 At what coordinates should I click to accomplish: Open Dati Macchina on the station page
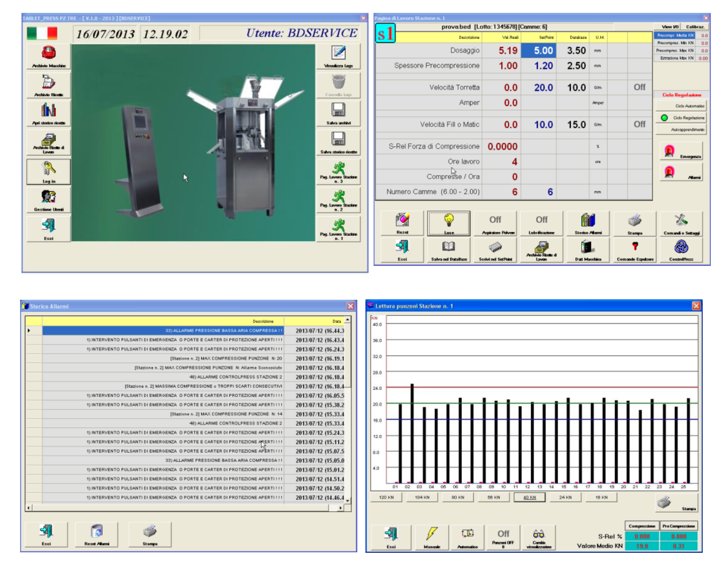[x=588, y=250]
